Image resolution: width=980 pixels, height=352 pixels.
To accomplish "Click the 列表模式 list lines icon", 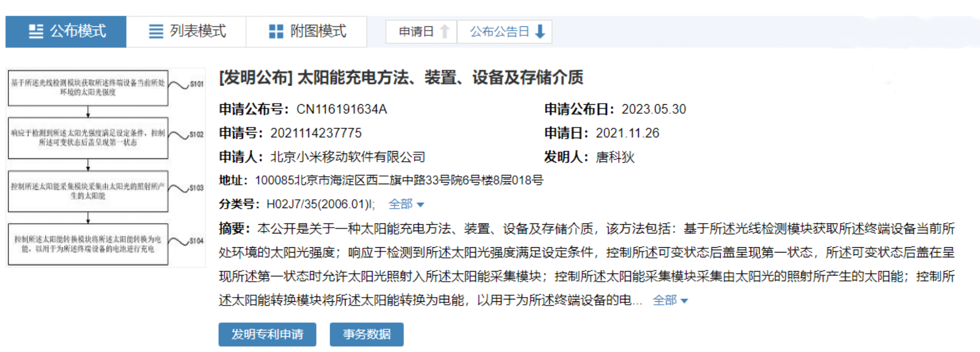I will tap(156, 32).
